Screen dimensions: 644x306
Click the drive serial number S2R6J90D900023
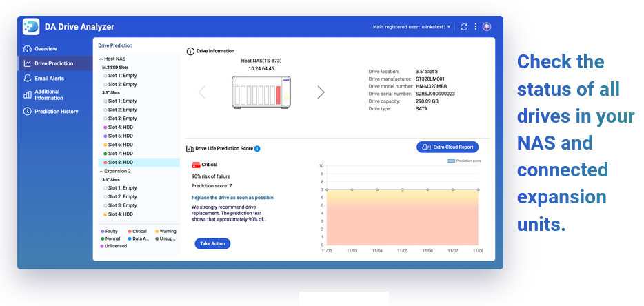(x=435, y=94)
